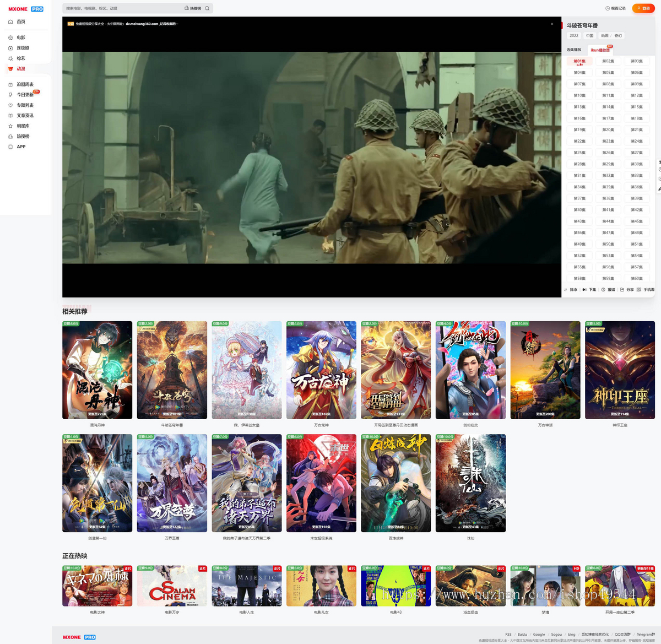Select episode 第33集
661x644 pixels.
point(637,176)
